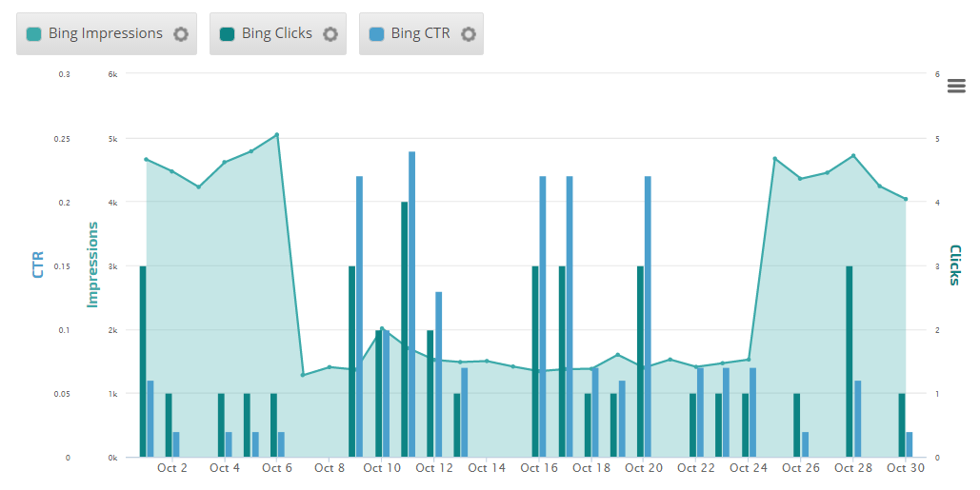Click the impressions point on Oct 28
Image resolution: width=980 pixels, height=490 pixels.
853,155
